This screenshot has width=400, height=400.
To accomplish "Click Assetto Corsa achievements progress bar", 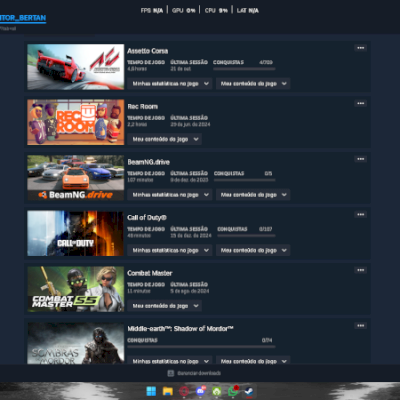I will [x=244, y=69].
